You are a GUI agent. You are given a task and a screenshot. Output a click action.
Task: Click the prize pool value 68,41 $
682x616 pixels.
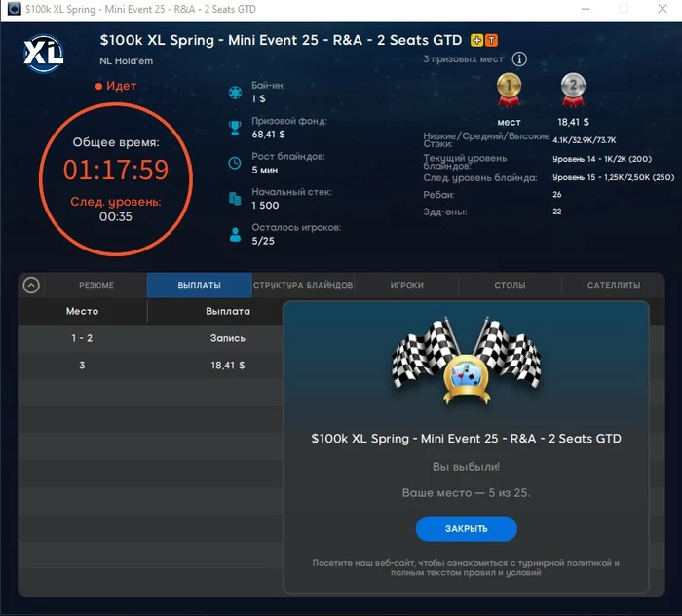coord(268,134)
